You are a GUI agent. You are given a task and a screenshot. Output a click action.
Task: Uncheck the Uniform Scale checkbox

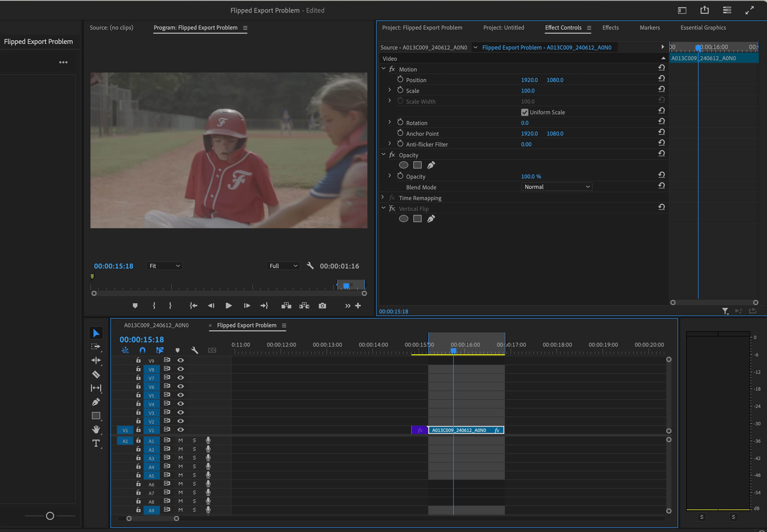tap(525, 112)
